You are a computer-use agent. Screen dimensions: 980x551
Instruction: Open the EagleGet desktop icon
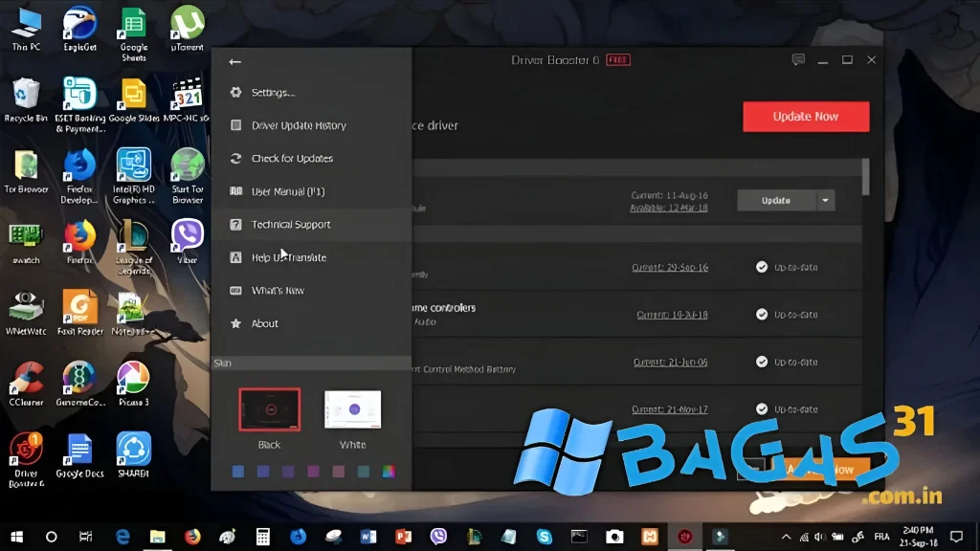point(80,30)
